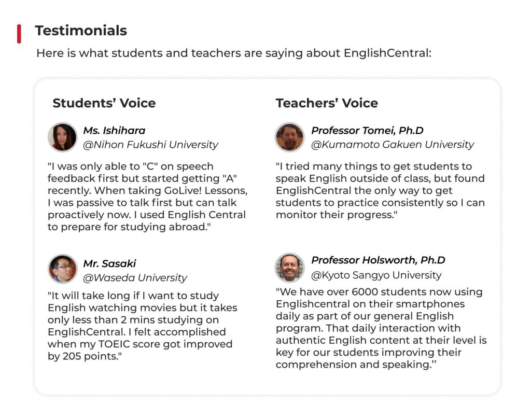Screen dimensions: 531x420
Task: Click Ms. Ishihara's speech feedback quote
Action: 148,197
